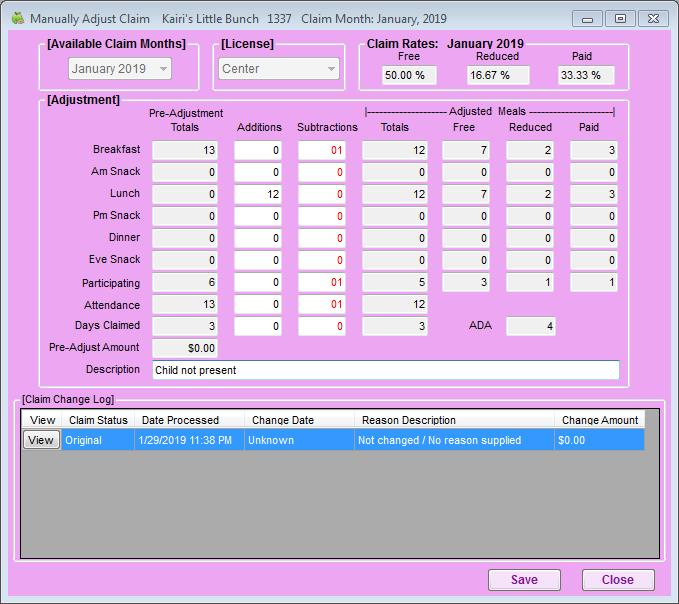Click the Free claim rate field
The height and width of the screenshot is (604, 679).
[x=409, y=75]
